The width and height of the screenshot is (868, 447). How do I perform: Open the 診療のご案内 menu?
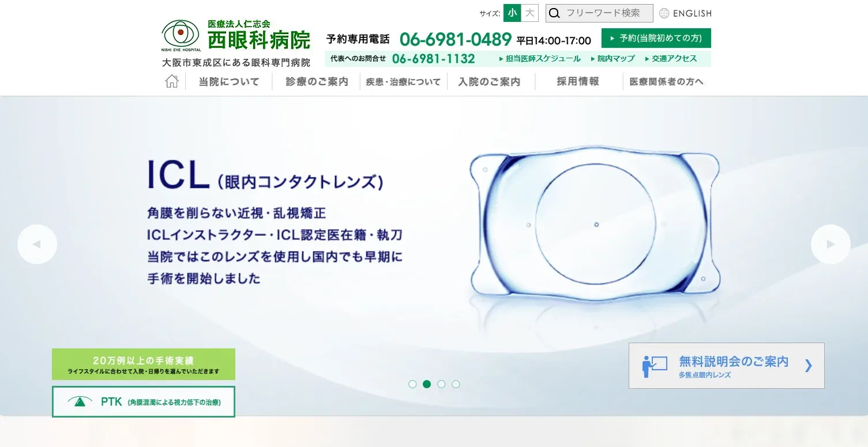(317, 82)
